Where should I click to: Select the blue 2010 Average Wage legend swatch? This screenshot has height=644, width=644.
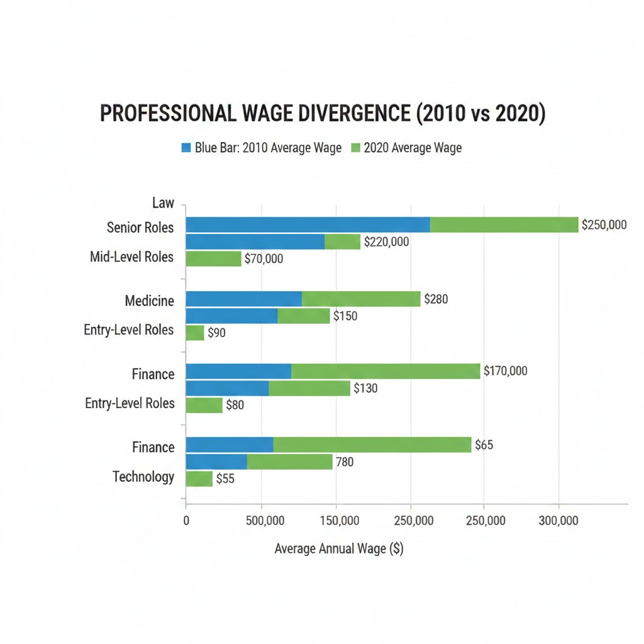coord(186,147)
